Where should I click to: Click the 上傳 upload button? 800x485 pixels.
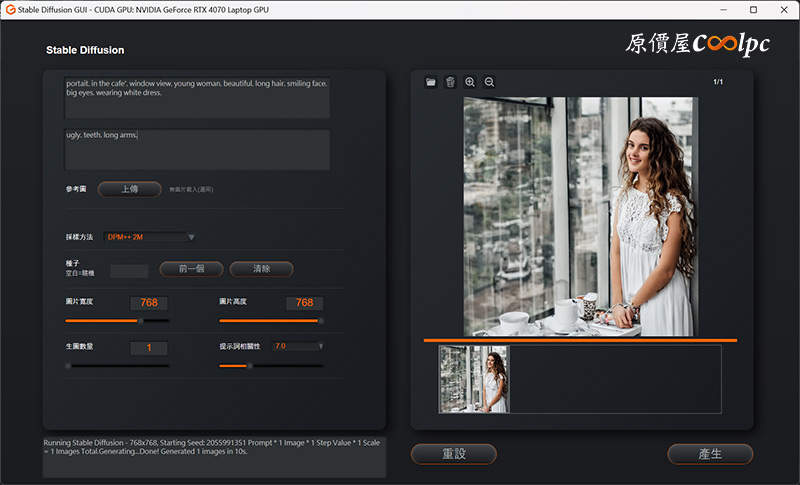coord(130,189)
